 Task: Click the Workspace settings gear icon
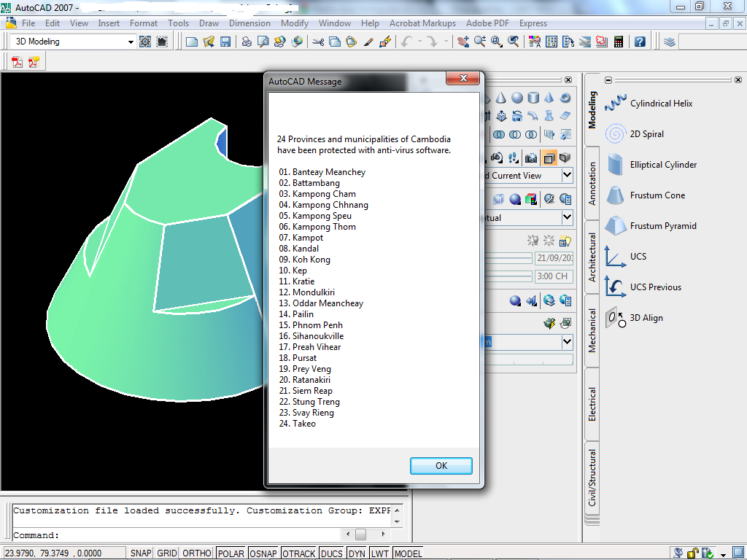tap(145, 42)
